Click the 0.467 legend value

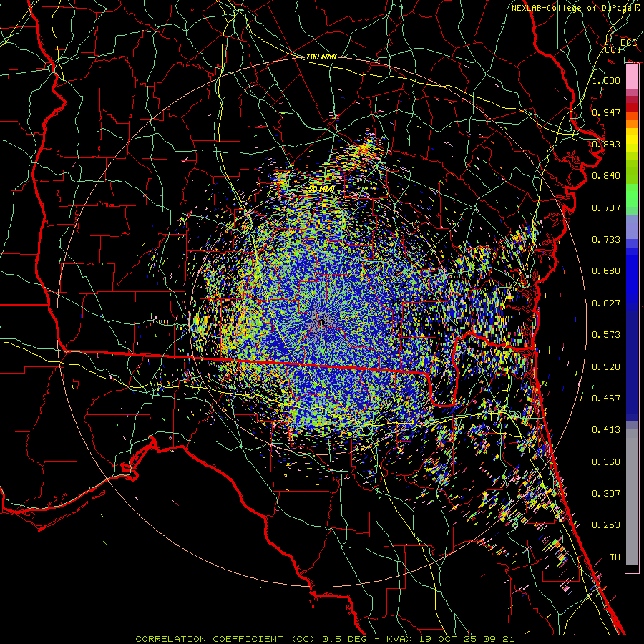(606, 399)
